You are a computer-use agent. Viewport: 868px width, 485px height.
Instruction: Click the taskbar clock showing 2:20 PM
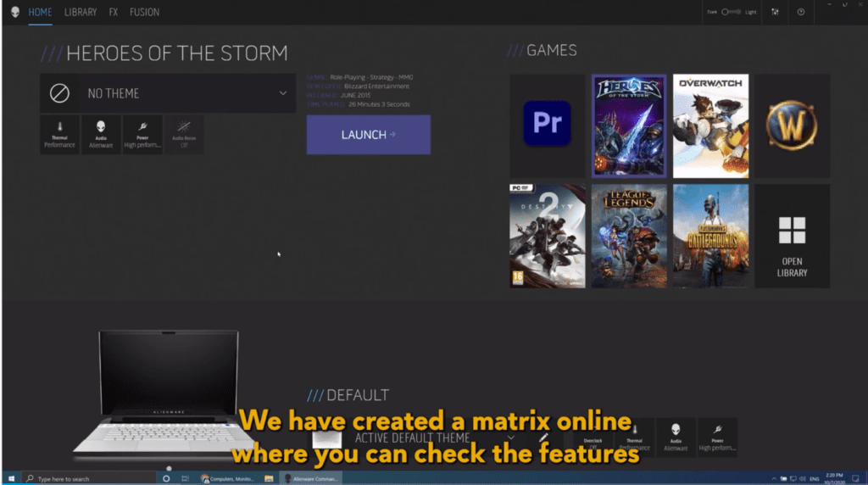coord(834,479)
